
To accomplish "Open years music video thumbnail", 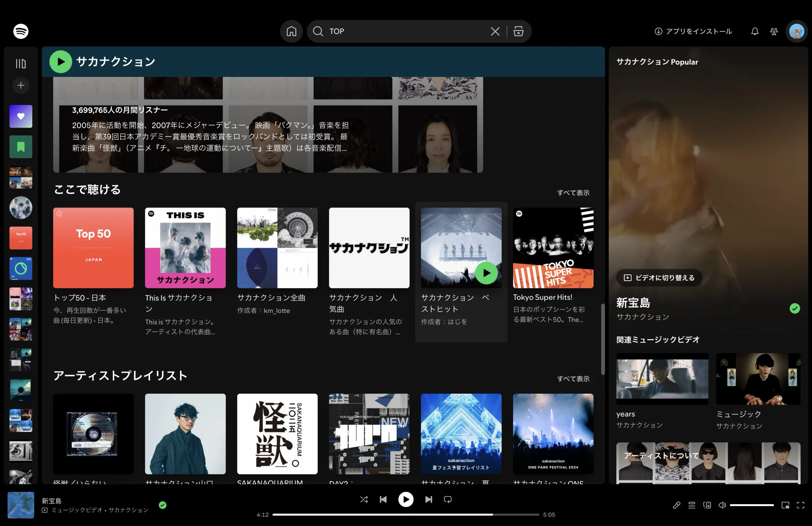I will tap(662, 379).
